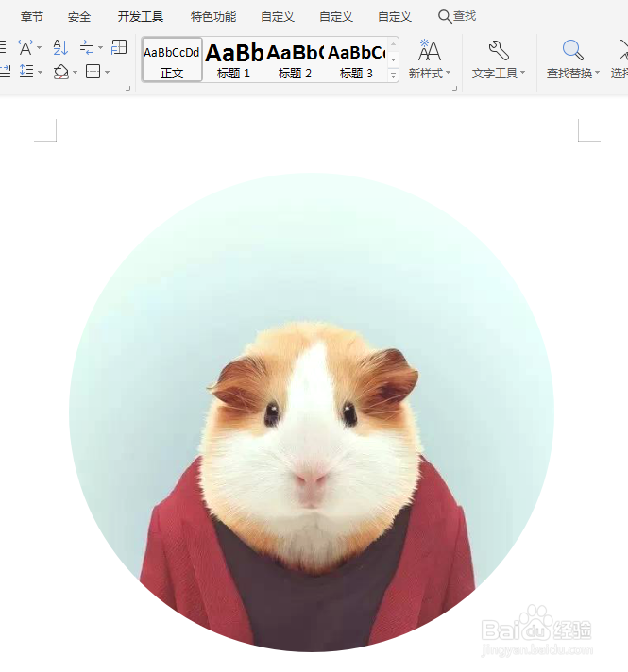Open the 自定义 tab immediately left of 查找
Screen dimensions: 628x672
[395, 17]
